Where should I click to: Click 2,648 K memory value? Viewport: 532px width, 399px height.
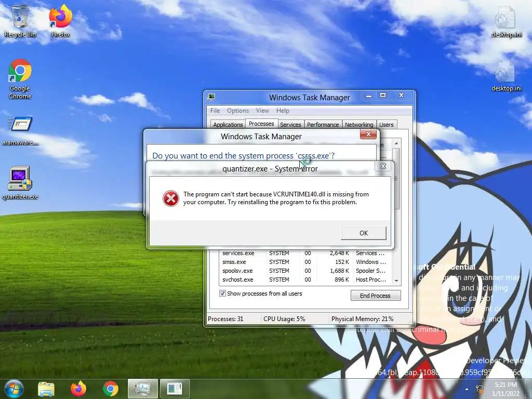pos(339,253)
